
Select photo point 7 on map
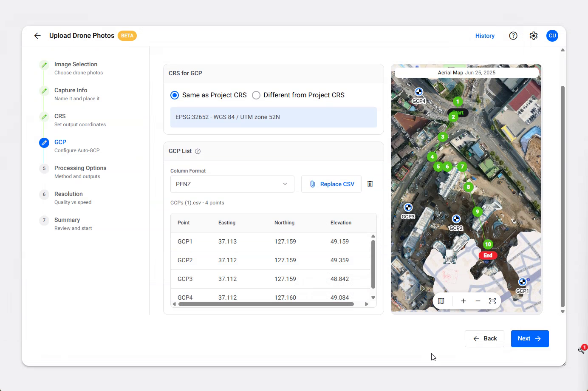click(x=462, y=167)
